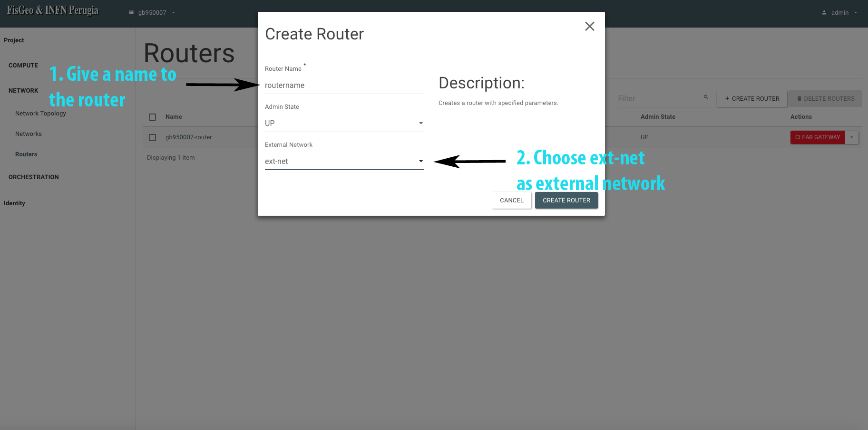
Task: Click the Router Name input field
Action: [344, 86]
